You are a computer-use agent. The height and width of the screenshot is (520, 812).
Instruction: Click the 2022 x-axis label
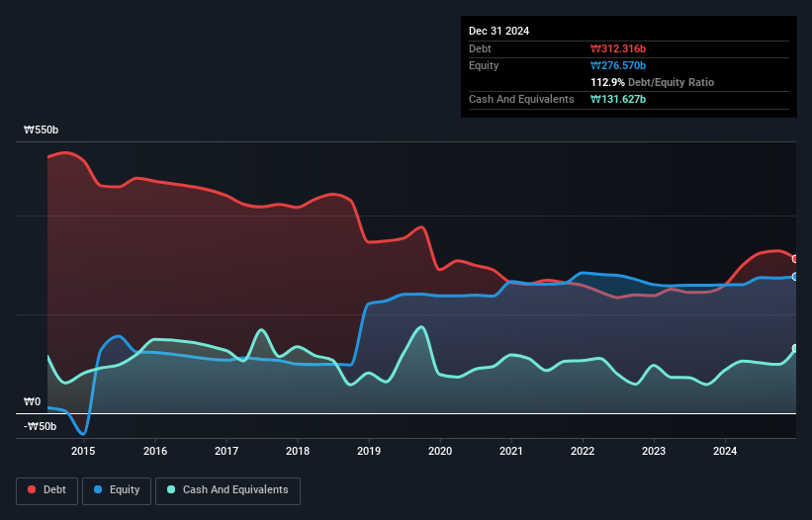click(583, 451)
